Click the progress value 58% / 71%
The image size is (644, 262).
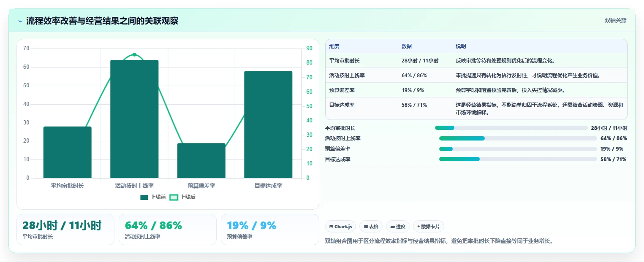pos(613,159)
